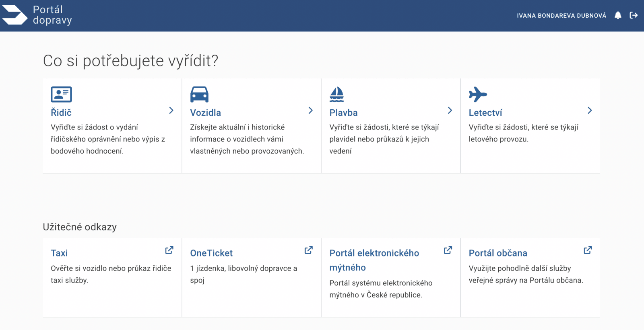Click the Portál dopravy title text
This screenshot has width=644, height=330.
[x=52, y=15]
